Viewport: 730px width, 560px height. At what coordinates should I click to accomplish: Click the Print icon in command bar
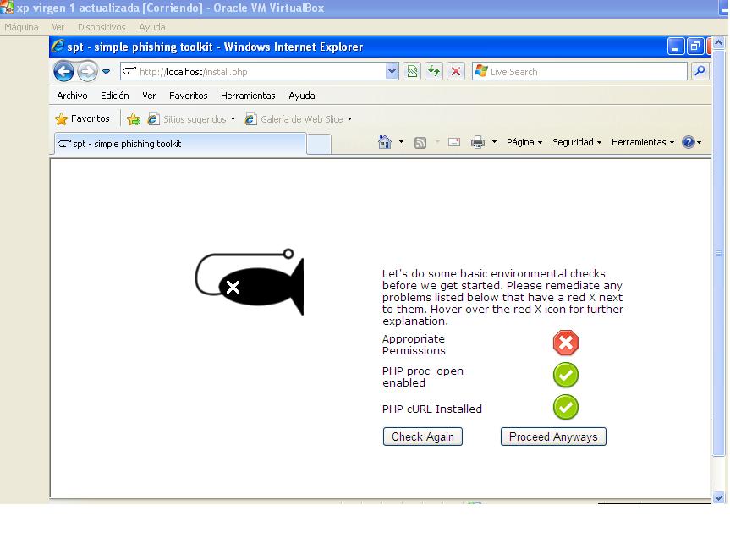[477, 142]
